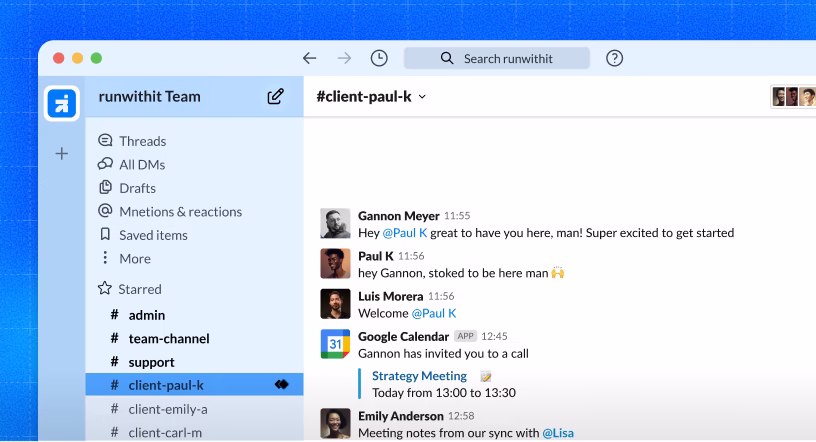The height and width of the screenshot is (442, 816).
Task: Click the green maximize window button
Action: click(x=96, y=58)
